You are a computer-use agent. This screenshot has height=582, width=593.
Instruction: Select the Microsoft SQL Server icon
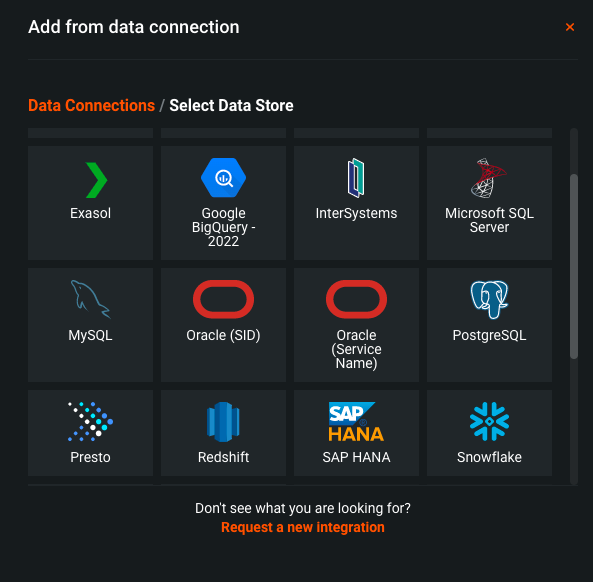489,178
